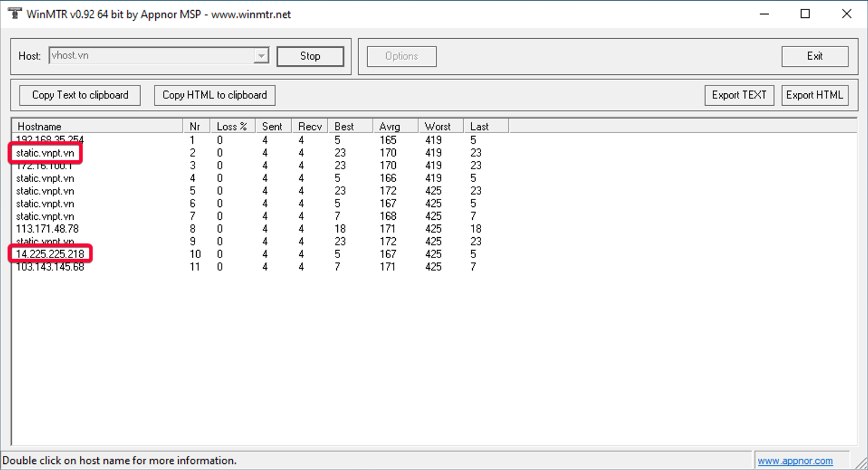Minimize the WinMTR window

pos(764,14)
